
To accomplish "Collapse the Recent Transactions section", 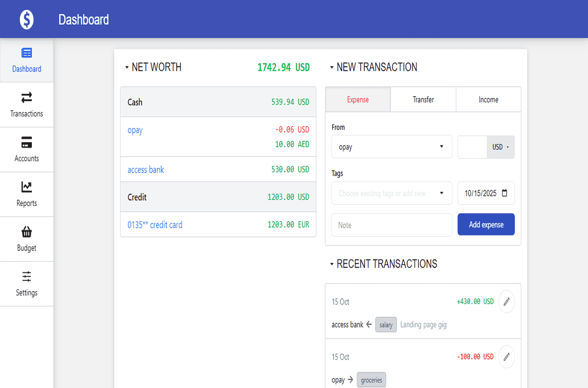I will (x=332, y=264).
